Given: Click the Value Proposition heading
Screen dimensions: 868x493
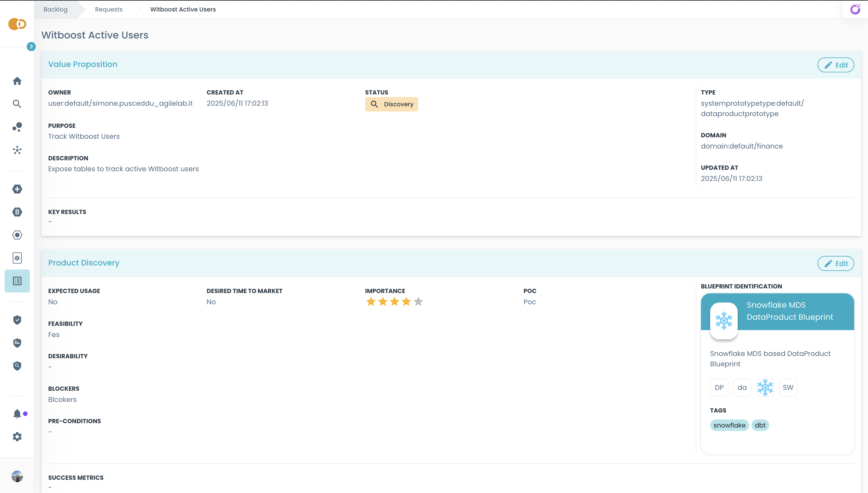Looking at the screenshot, I should [x=83, y=64].
